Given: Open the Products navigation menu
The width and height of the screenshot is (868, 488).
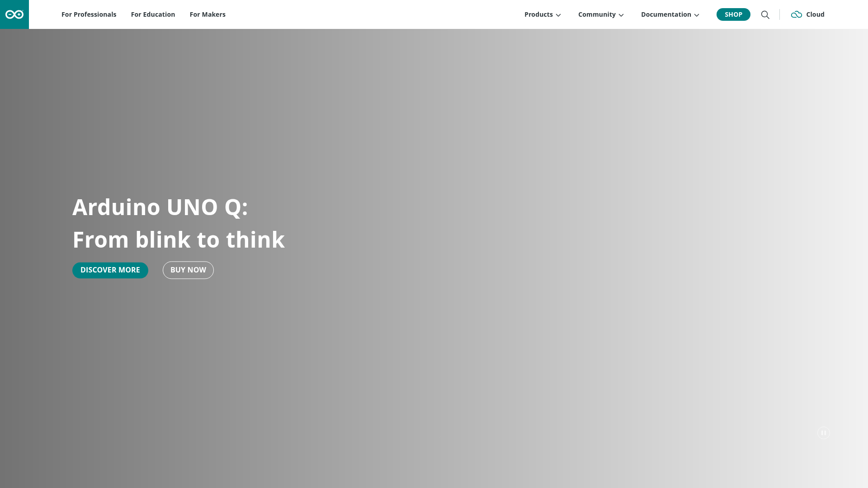Looking at the screenshot, I should [x=539, y=14].
